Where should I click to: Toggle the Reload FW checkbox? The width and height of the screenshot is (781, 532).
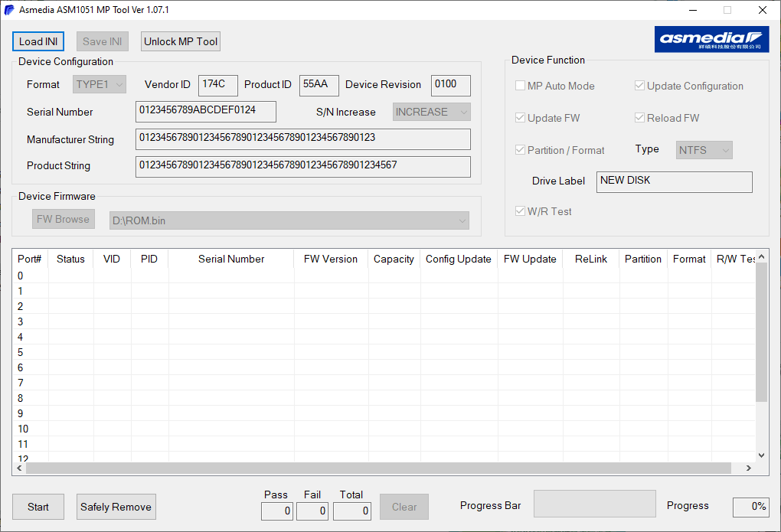pyautogui.click(x=639, y=118)
